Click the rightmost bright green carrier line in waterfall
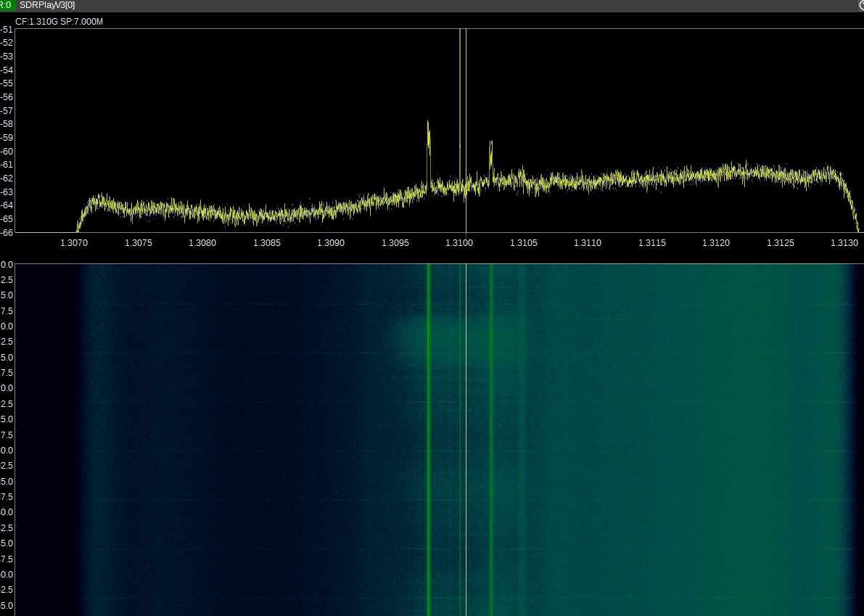The image size is (864, 616). pos(492,440)
